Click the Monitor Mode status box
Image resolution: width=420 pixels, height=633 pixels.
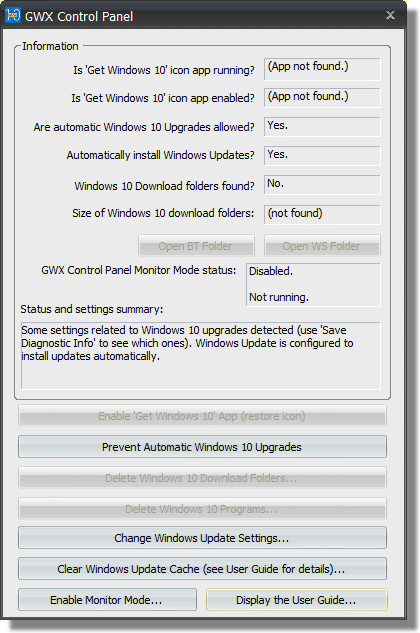[x=313, y=285]
